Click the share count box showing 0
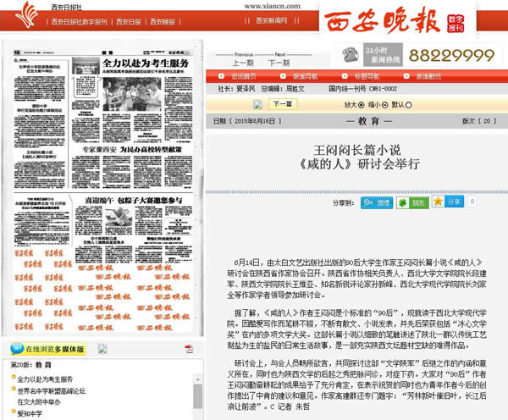508x420 pixels. [x=472, y=202]
